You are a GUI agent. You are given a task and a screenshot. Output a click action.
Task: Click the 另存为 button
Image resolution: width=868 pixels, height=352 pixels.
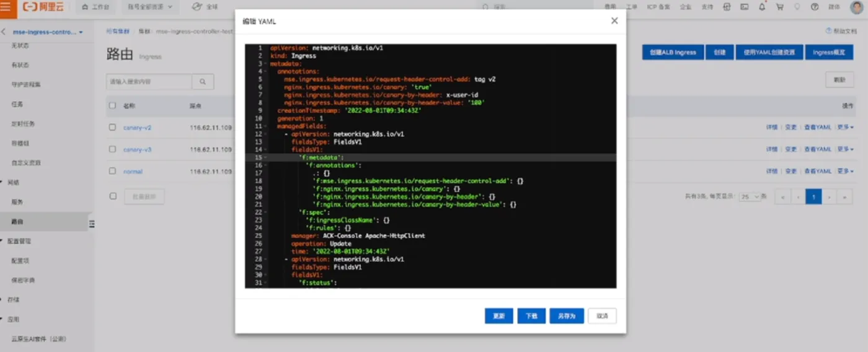pyautogui.click(x=567, y=315)
